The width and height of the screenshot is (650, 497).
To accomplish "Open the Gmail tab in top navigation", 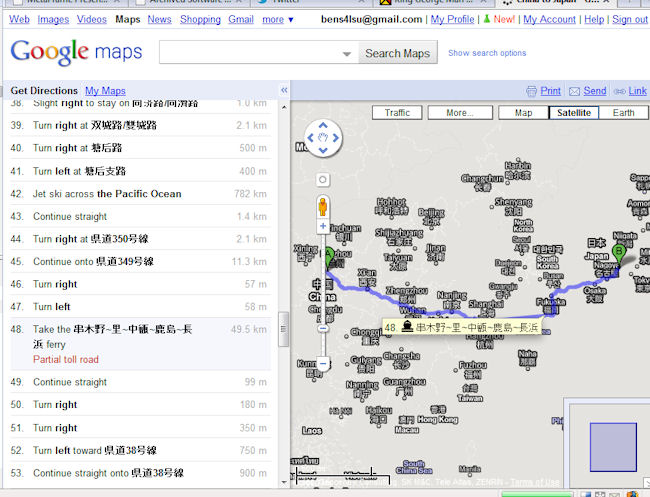I will (240, 19).
